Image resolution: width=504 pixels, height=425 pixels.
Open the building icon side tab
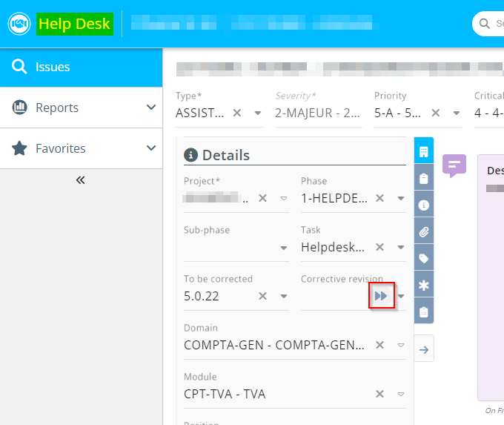pyautogui.click(x=423, y=151)
